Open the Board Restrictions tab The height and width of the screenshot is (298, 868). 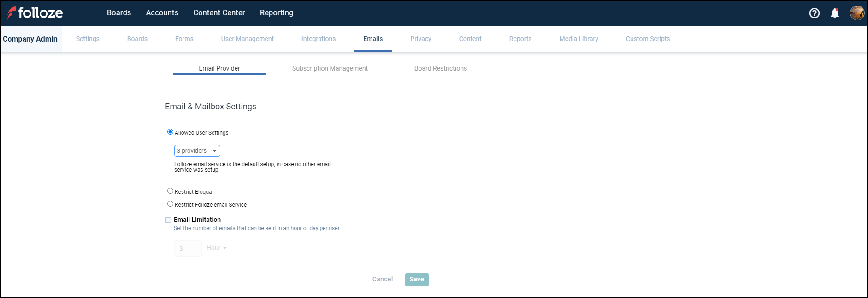(x=440, y=68)
